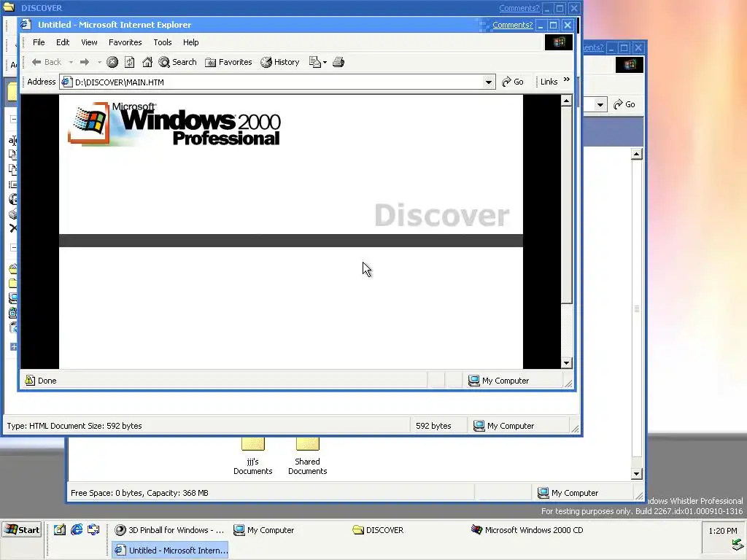This screenshot has width=747, height=560.
Task: Click the Show Desktop Quick Launch icon
Action: click(x=93, y=529)
